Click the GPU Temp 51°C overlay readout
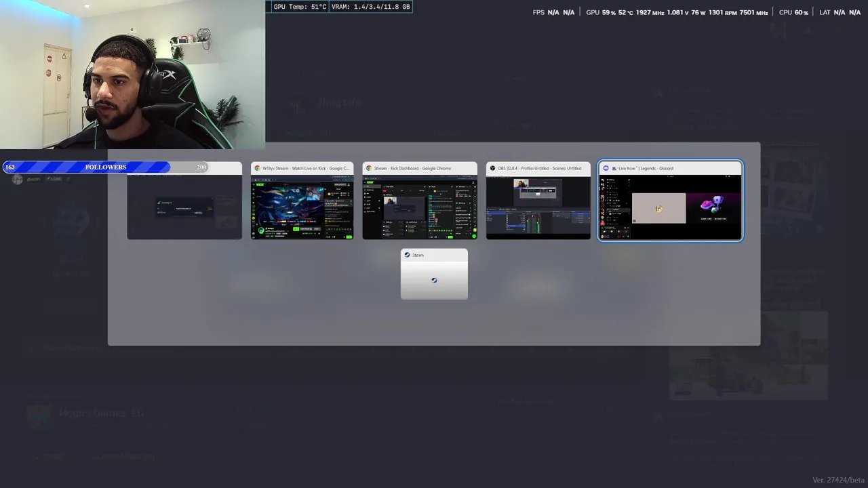Image resolution: width=868 pixels, height=488 pixels. (x=299, y=7)
